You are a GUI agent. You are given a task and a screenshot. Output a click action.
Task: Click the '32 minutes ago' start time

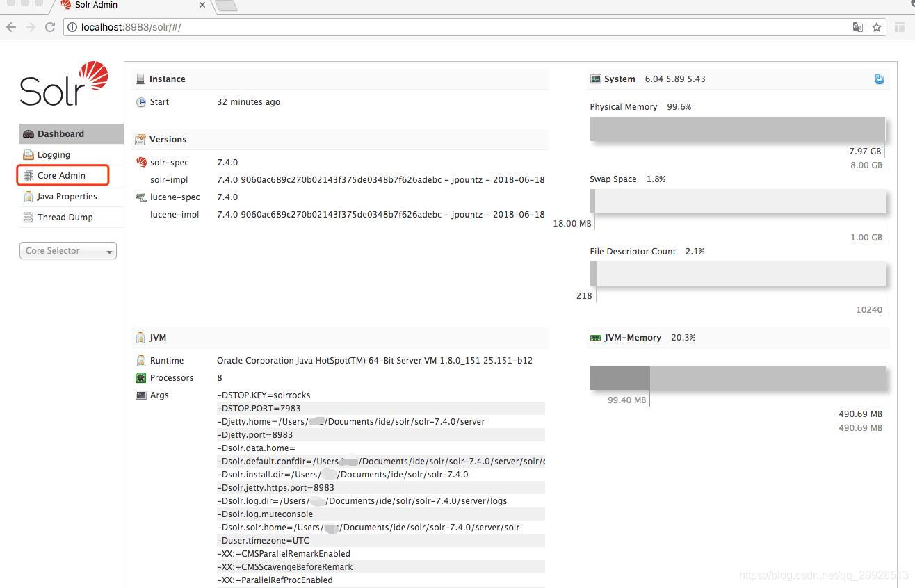click(x=248, y=101)
